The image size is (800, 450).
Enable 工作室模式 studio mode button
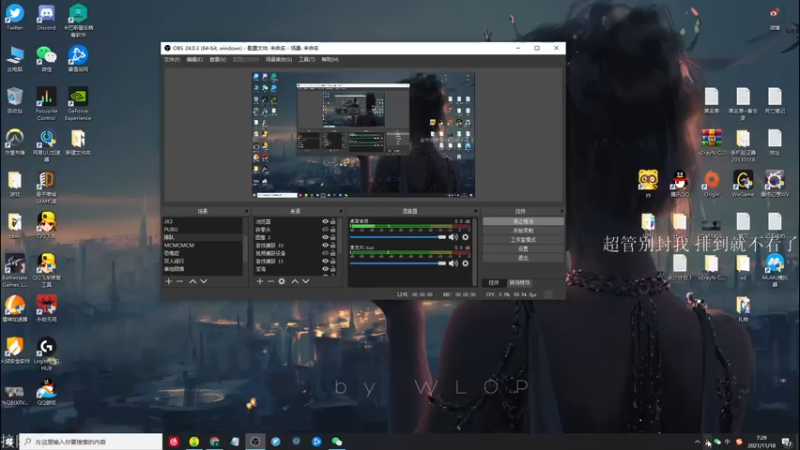[x=523, y=240]
